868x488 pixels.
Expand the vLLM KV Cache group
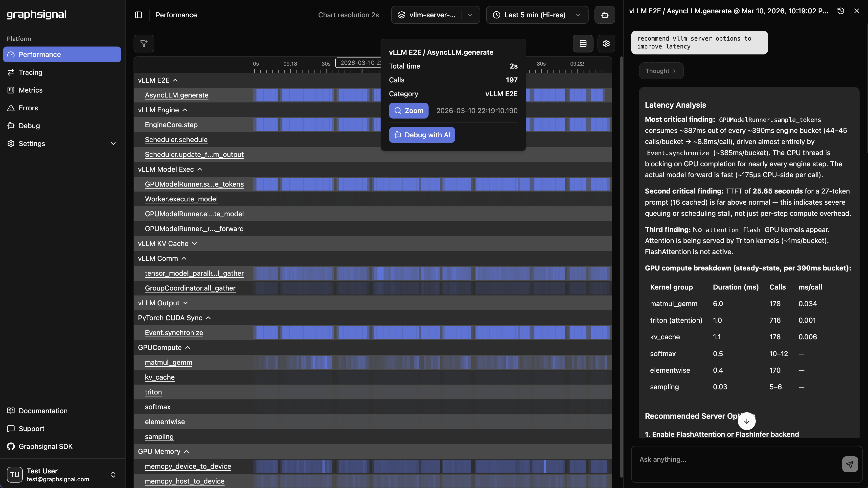pyautogui.click(x=195, y=243)
